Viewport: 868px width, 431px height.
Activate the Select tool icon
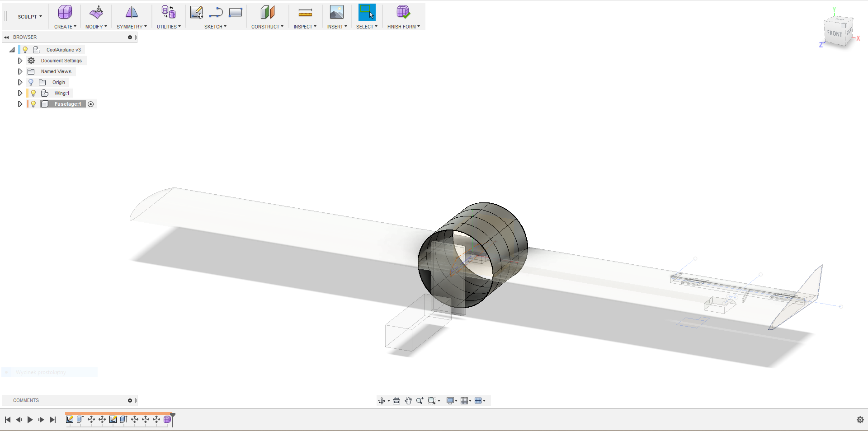point(367,12)
